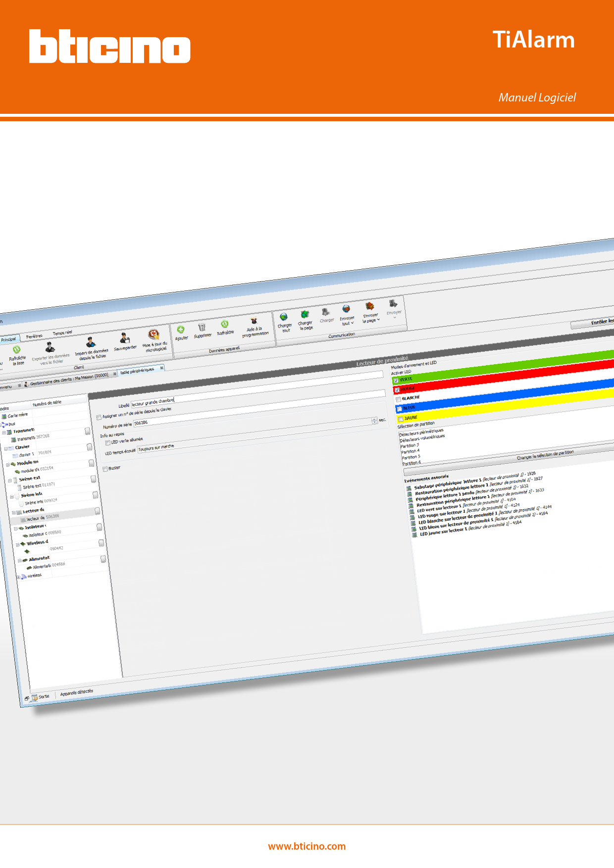This screenshot has width=614, height=868.
Task: Click the Charger tout globe icon
Action: coord(284,317)
